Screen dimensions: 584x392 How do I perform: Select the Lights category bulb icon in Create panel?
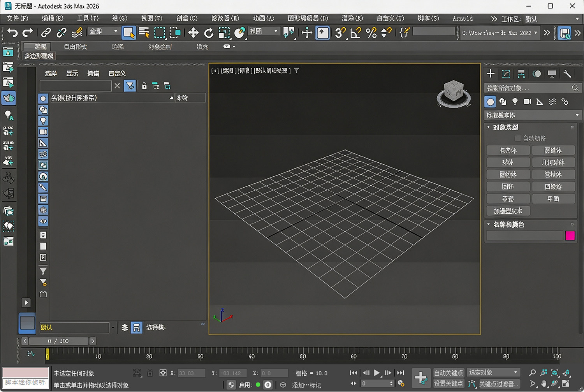515,102
